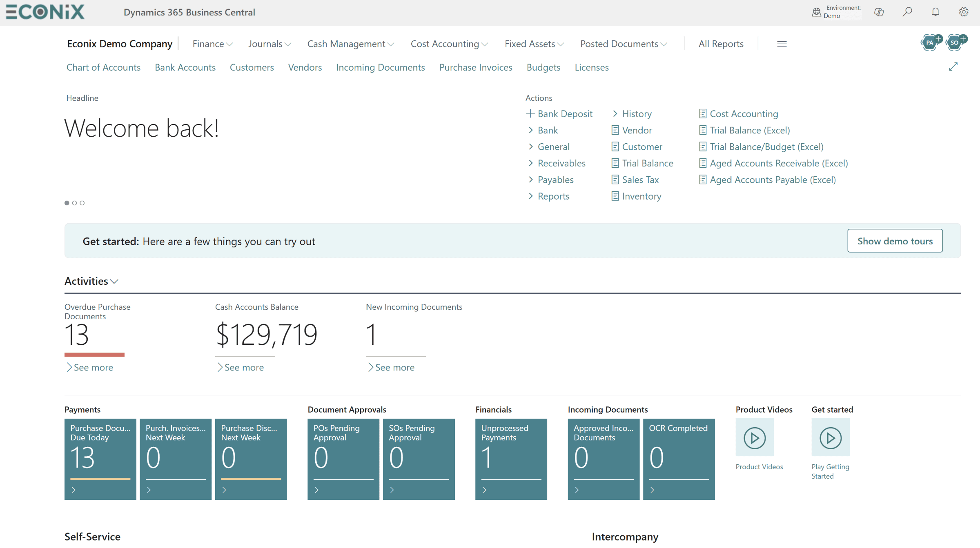Show the first headline slide dot

coord(67,203)
